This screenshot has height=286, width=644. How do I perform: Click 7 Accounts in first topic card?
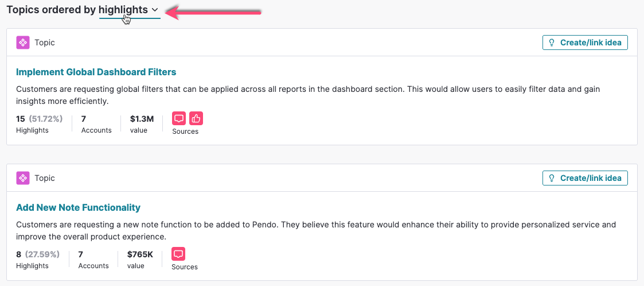click(96, 124)
